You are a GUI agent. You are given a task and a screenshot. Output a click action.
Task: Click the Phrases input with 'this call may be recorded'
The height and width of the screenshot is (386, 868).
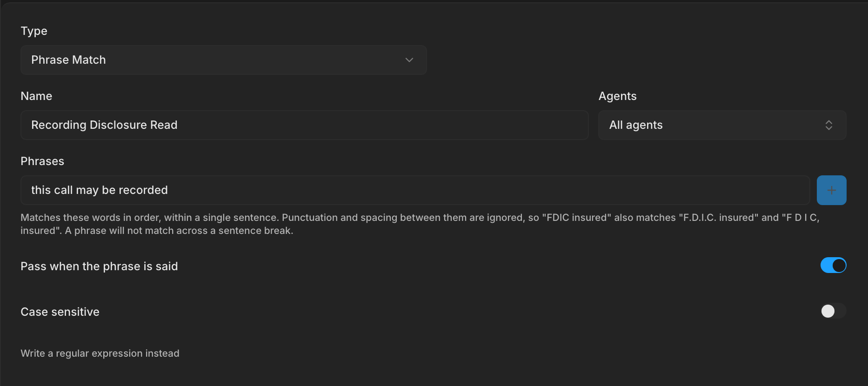415,190
